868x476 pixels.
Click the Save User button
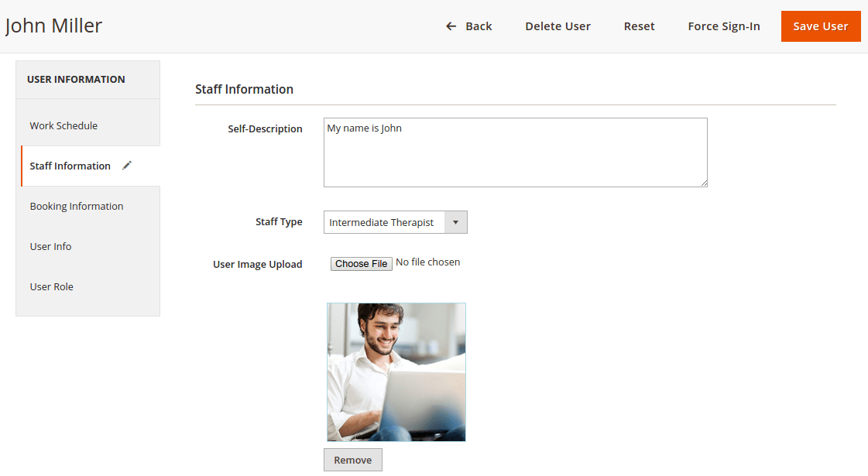tap(821, 26)
